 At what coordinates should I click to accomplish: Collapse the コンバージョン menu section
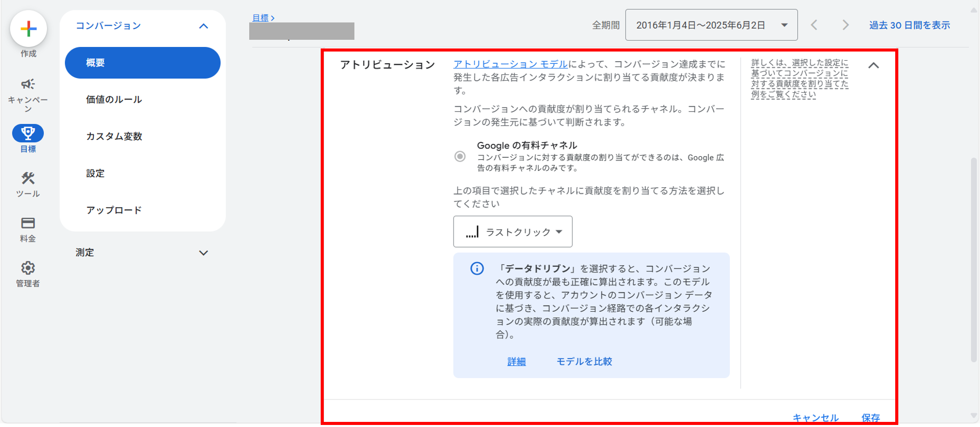coord(203,26)
